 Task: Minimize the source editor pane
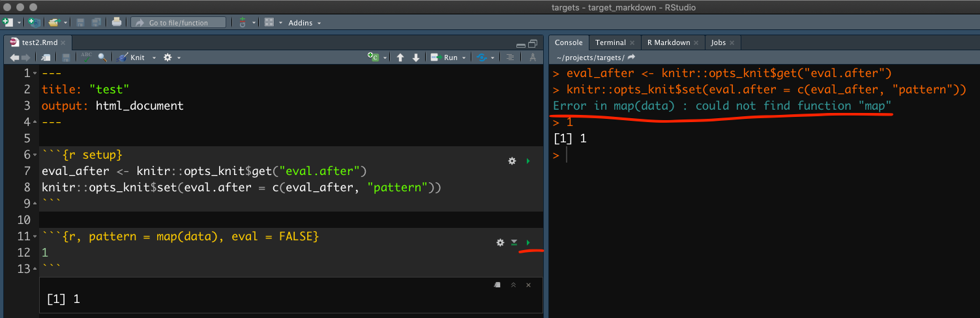pyautogui.click(x=520, y=44)
